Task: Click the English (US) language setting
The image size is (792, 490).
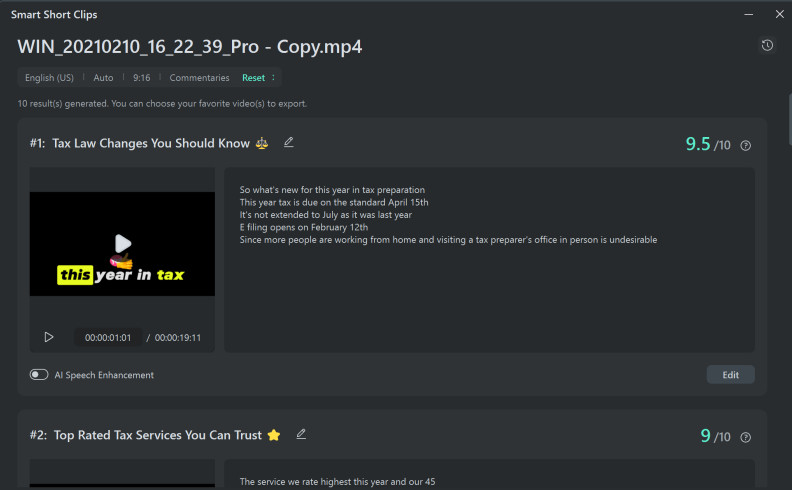Action: (x=49, y=78)
